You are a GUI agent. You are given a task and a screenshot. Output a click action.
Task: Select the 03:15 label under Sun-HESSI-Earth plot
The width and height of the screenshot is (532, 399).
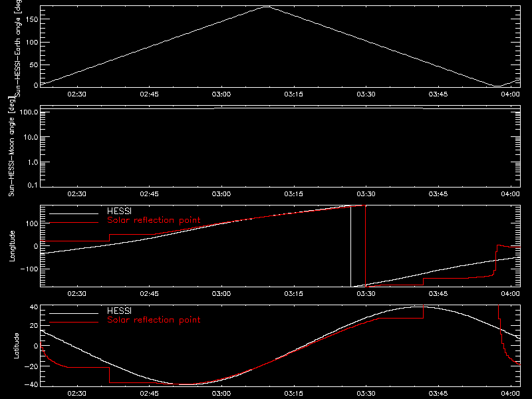click(x=293, y=94)
